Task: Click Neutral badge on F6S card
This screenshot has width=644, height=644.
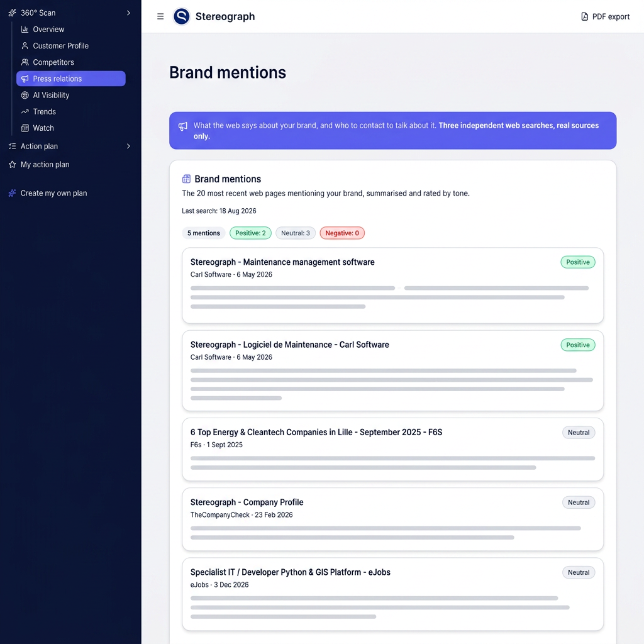Action: pos(579,433)
